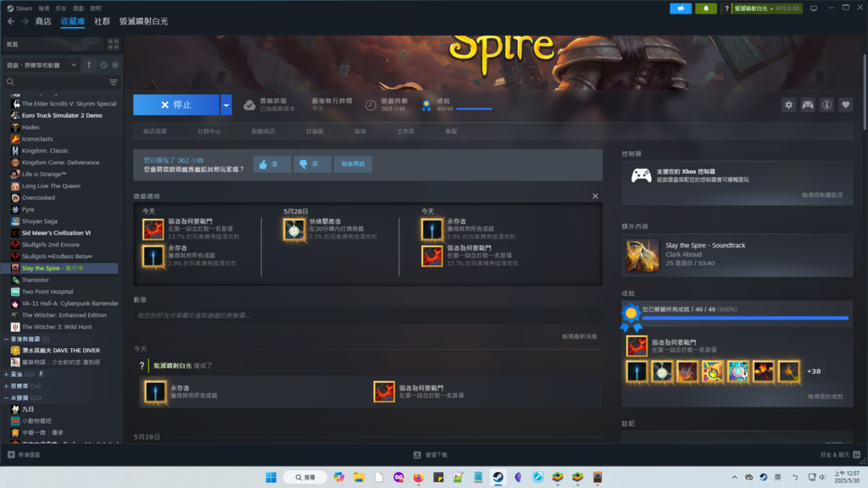Screen dimensions: 868x488
Task: Open the 討論區 discussions tab
Action: pyautogui.click(x=314, y=131)
